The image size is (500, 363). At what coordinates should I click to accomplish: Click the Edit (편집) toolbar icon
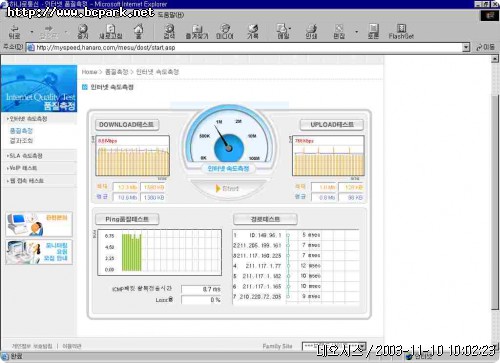[339, 32]
